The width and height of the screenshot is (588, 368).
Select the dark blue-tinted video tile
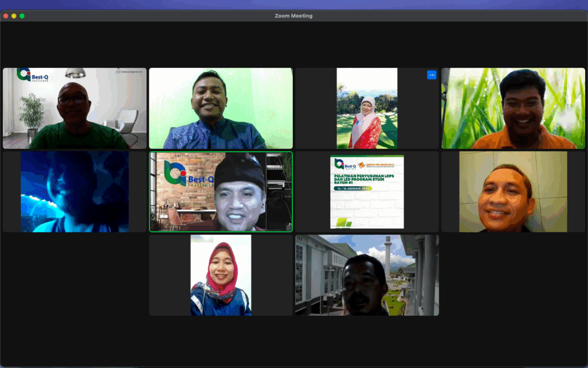[75, 191]
